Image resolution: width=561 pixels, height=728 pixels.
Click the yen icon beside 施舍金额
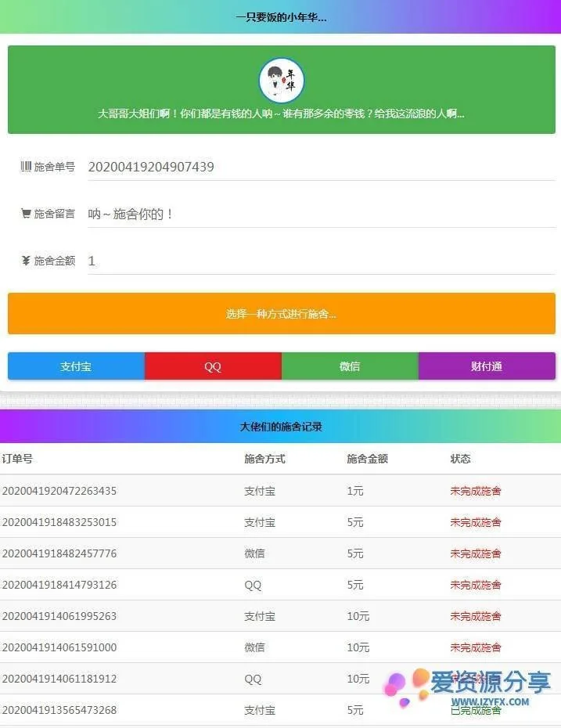[26, 261]
